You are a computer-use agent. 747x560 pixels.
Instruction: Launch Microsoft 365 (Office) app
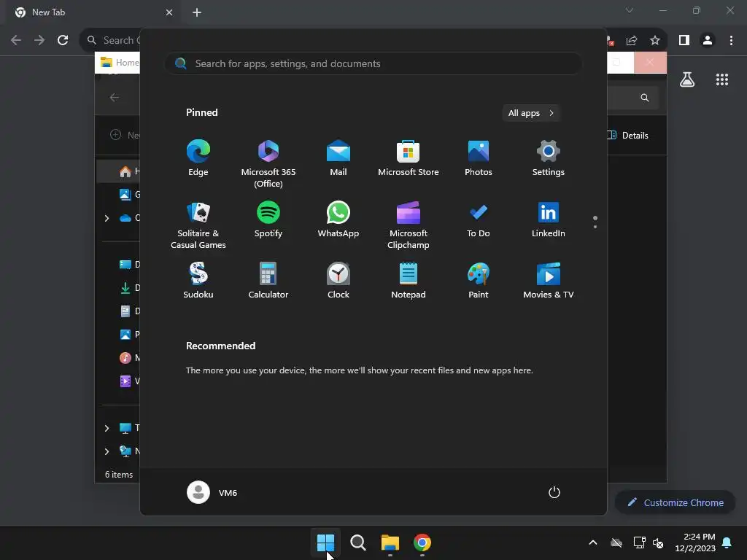[268, 163]
